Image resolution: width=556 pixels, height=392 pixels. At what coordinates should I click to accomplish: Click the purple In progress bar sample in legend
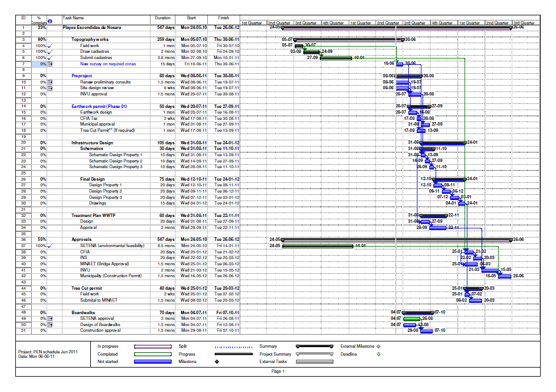153,347
